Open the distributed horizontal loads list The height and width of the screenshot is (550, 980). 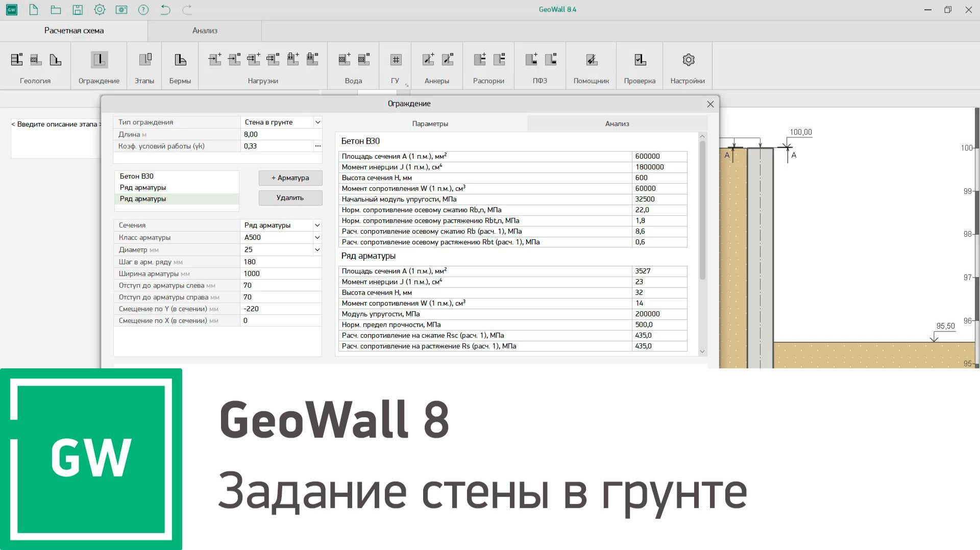273,60
